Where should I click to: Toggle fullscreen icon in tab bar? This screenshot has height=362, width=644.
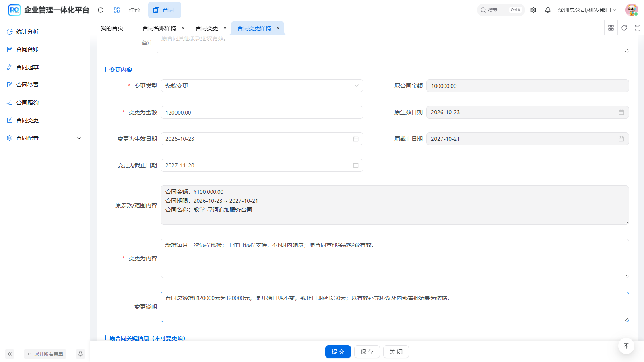638,28
